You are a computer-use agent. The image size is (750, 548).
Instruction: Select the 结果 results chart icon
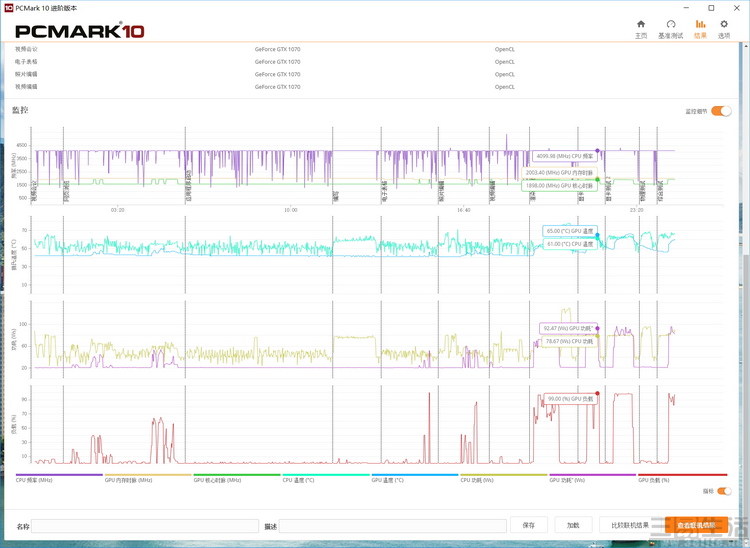(700, 28)
